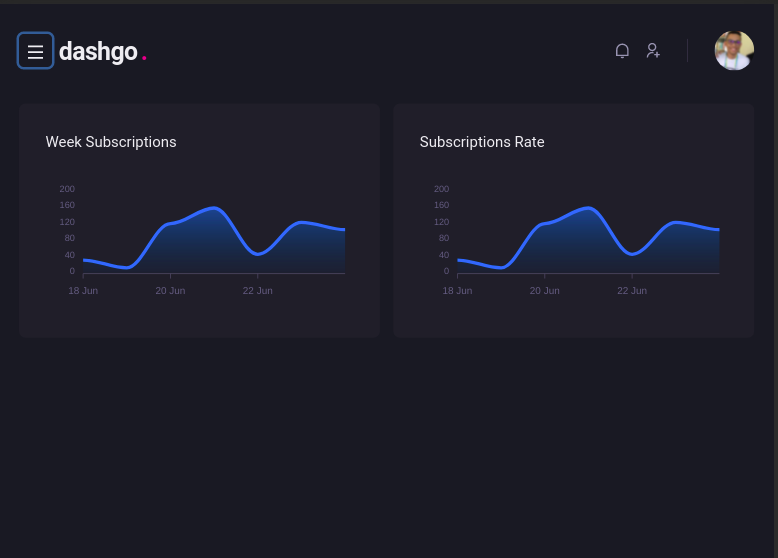Click the 80 axis value in Week Subscriptions
778x558 pixels.
coord(69,238)
